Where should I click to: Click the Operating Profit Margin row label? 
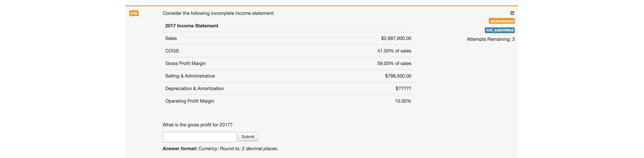tap(190, 101)
